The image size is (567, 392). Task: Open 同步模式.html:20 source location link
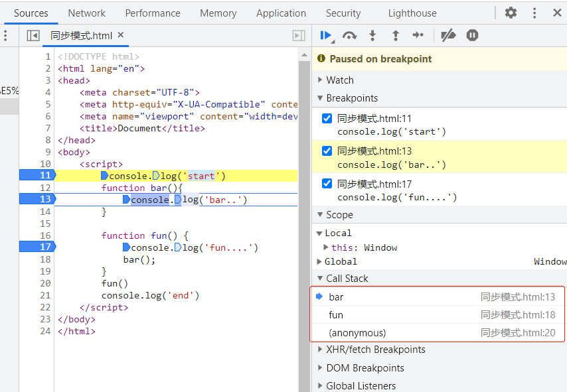(x=518, y=333)
